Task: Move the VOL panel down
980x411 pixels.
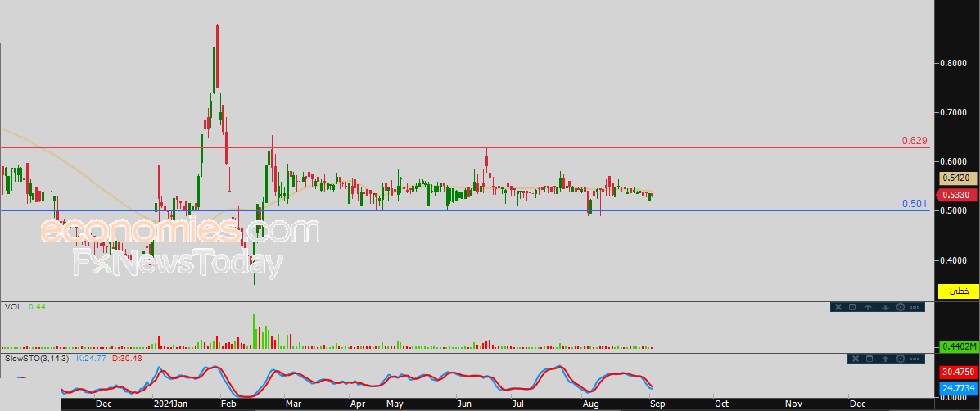Action: 885,307
